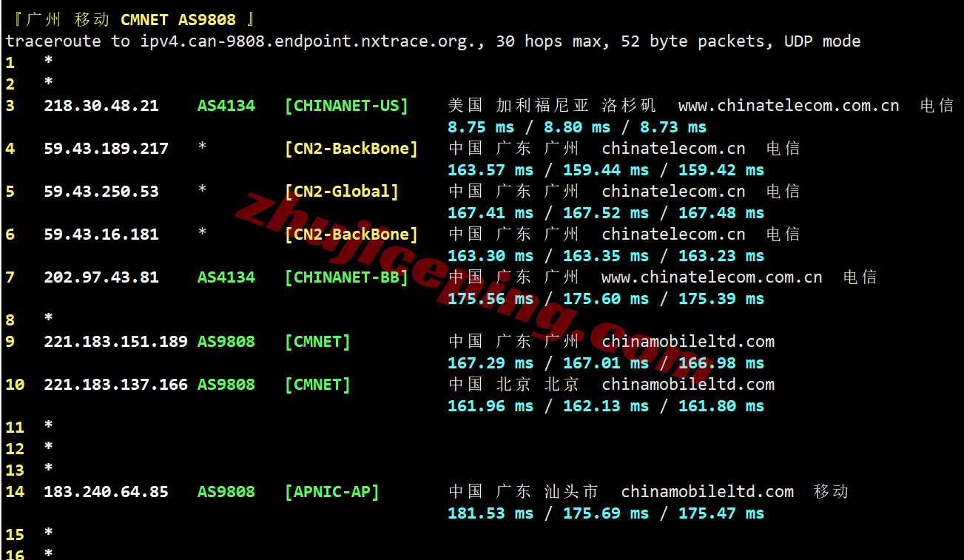Click latency value 167.29 ms
The width and height of the screenshot is (964, 560).
click(x=491, y=363)
